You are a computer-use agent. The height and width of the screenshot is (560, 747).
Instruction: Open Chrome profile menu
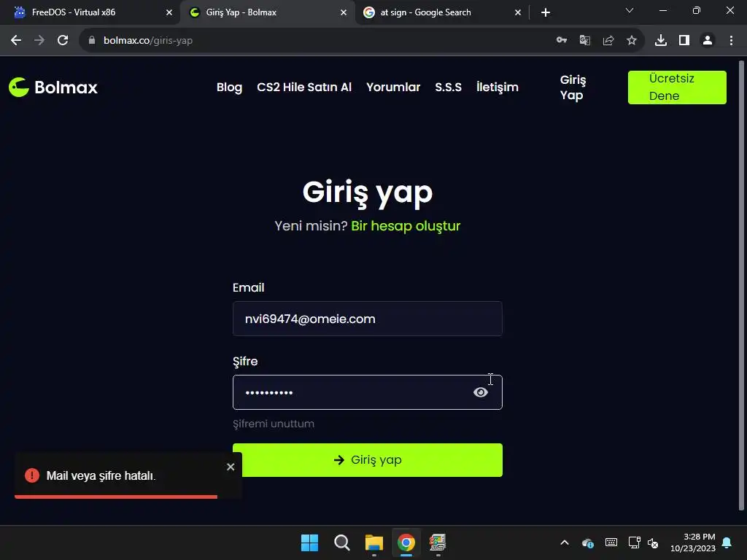708,41
